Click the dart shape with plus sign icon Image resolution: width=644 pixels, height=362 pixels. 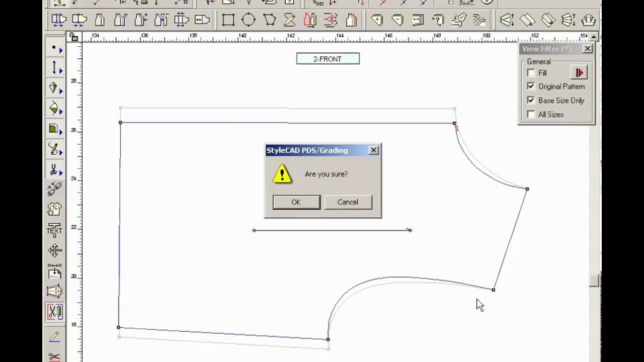(x=377, y=20)
